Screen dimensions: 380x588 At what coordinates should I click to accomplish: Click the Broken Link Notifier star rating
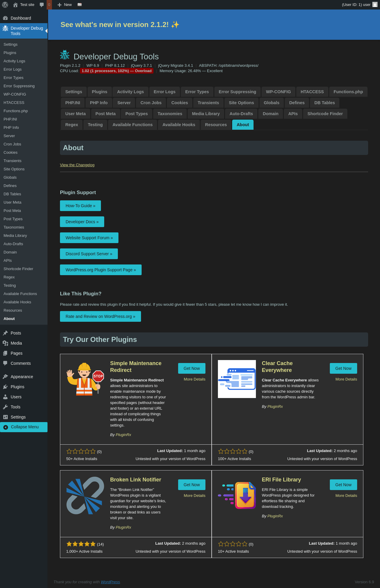[x=81, y=544]
